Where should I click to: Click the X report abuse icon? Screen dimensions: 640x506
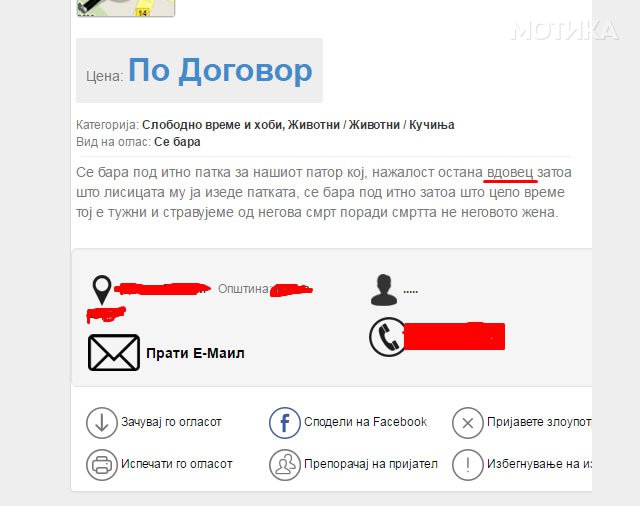pyautogui.click(x=468, y=423)
